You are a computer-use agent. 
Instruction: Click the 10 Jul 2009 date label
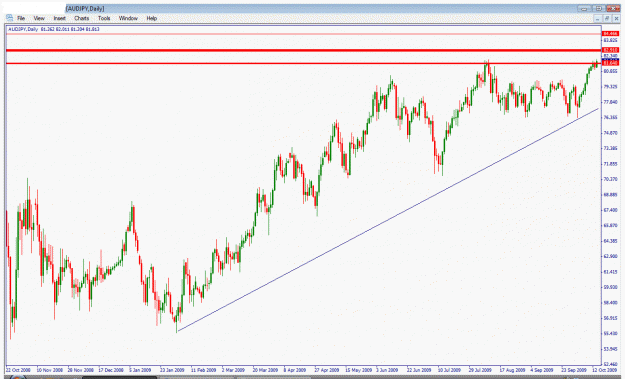pyautogui.click(x=449, y=370)
